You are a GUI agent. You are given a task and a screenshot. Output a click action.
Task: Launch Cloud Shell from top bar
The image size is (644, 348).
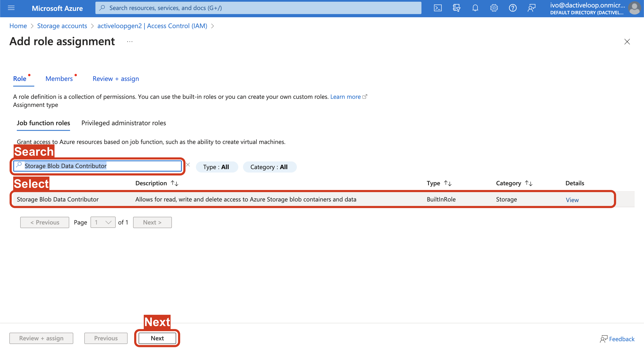pyautogui.click(x=437, y=8)
